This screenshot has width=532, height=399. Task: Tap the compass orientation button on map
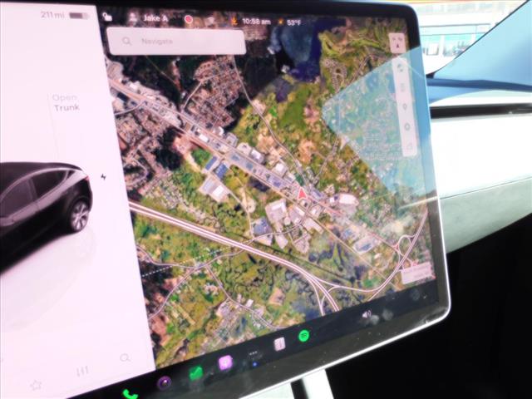(x=397, y=42)
